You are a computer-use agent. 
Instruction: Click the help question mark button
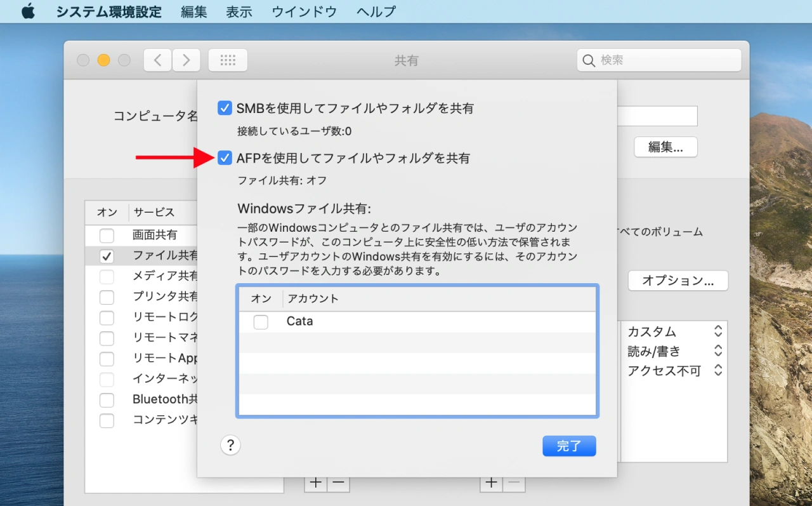coord(230,445)
